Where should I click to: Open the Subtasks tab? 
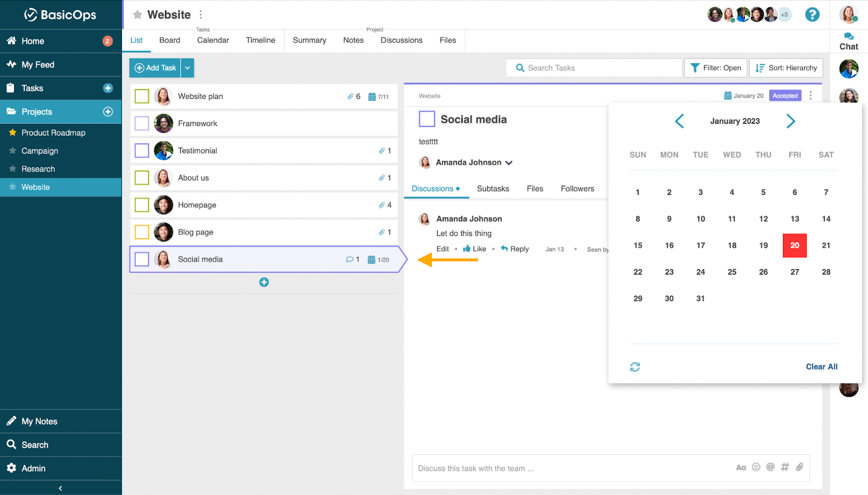pyautogui.click(x=493, y=189)
